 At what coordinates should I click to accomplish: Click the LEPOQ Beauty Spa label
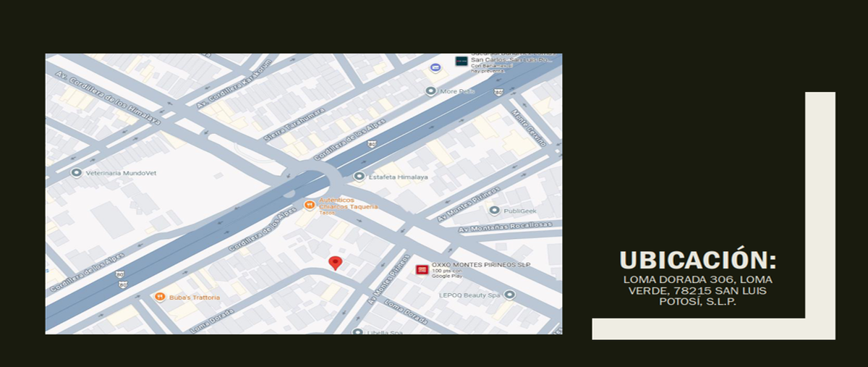[469, 295]
